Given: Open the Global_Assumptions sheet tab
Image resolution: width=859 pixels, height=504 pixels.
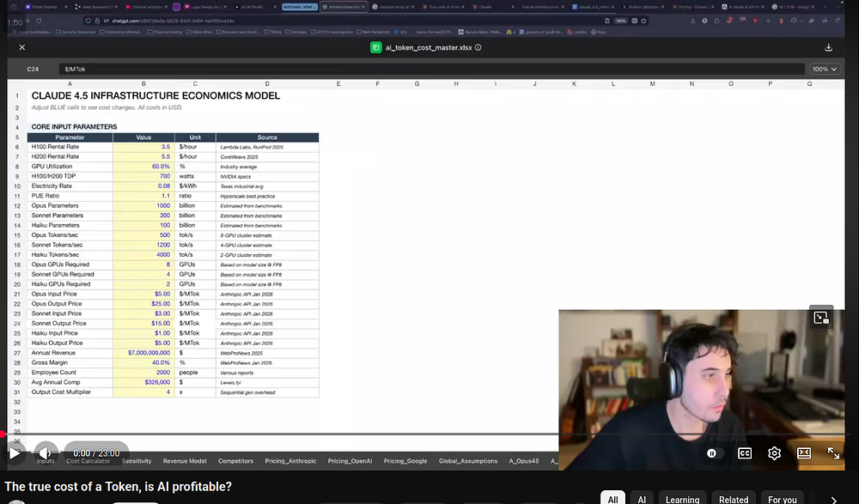Looking at the screenshot, I should 468,461.
